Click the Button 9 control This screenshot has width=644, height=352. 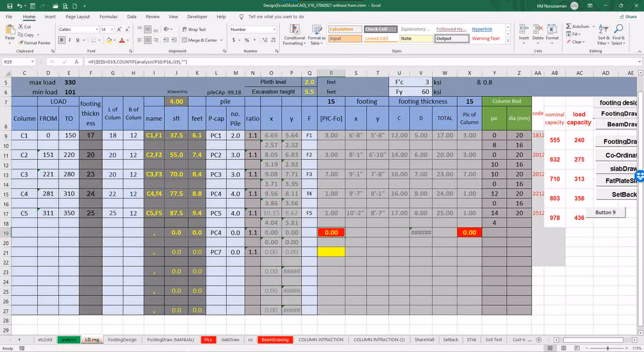point(605,212)
